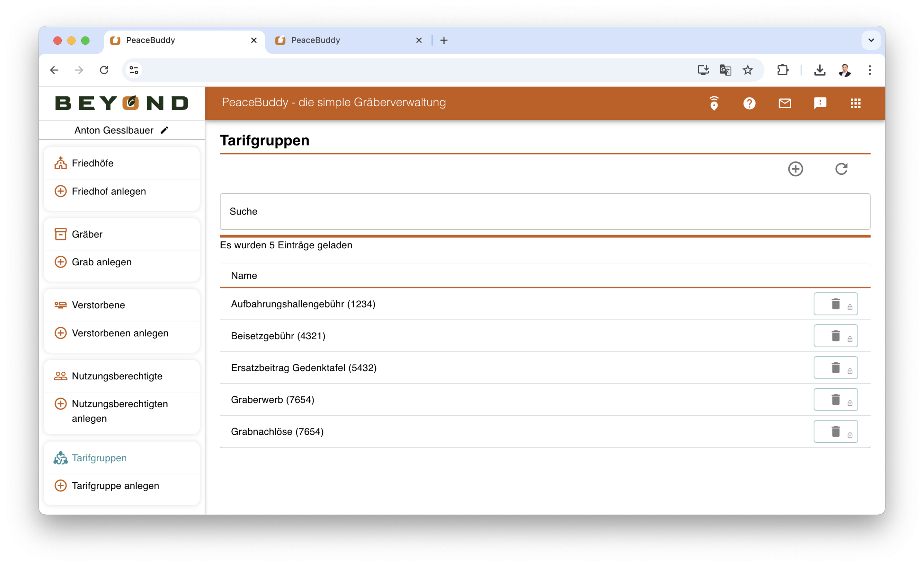Click into the Suche search field
The width and height of the screenshot is (924, 566).
[x=545, y=212]
